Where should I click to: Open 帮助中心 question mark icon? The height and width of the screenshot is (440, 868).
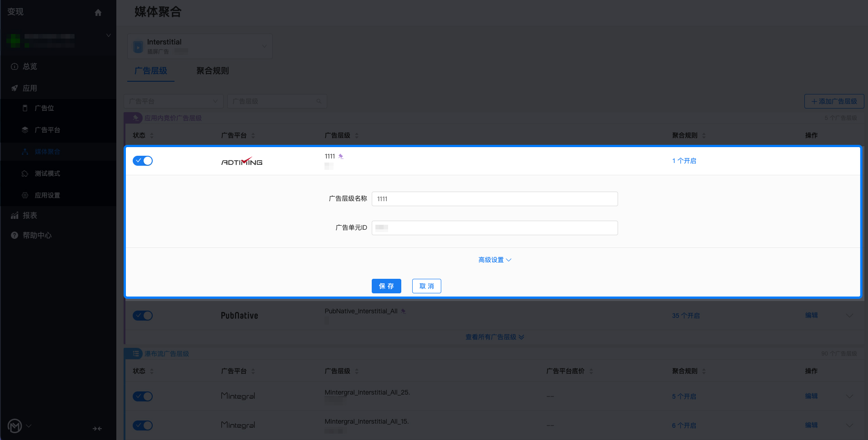15,235
